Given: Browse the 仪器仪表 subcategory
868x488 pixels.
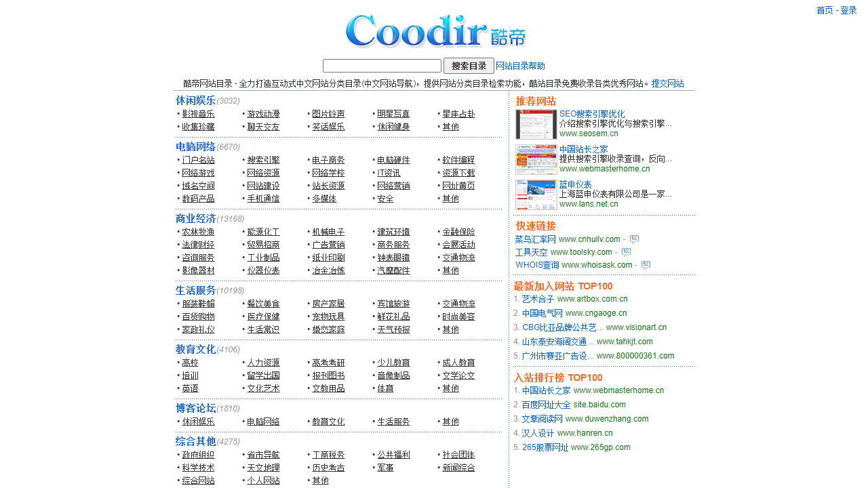Looking at the screenshot, I should pos(263,270).
